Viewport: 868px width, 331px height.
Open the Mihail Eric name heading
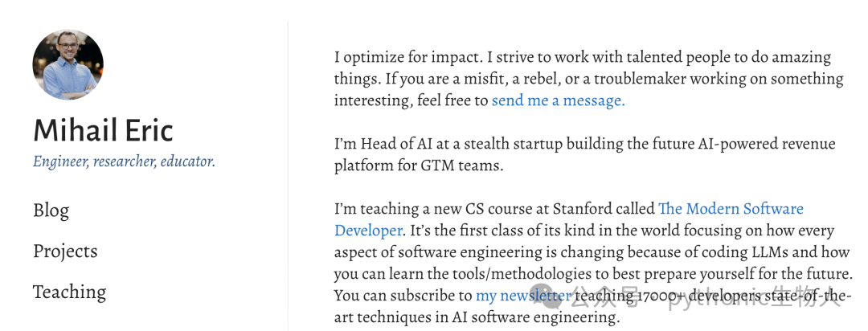[x=103, y=131]
